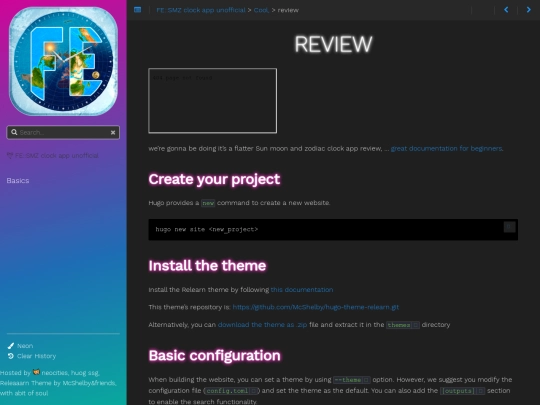Screen dimensions: 540x405
Task: Open breadcrumb 'FE:SMZ clock app unofficial'
Action: (201, 10)
